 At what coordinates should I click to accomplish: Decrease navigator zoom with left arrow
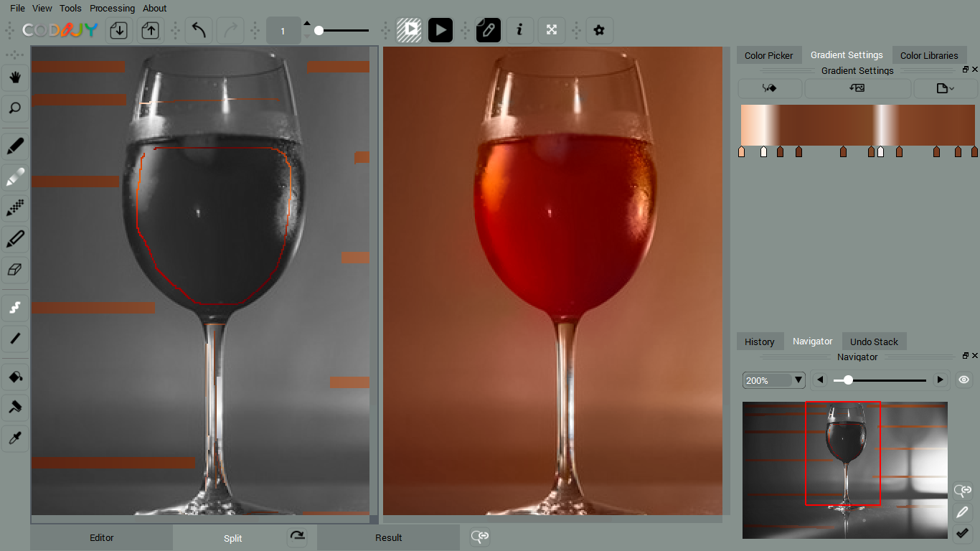coord(821,380)
